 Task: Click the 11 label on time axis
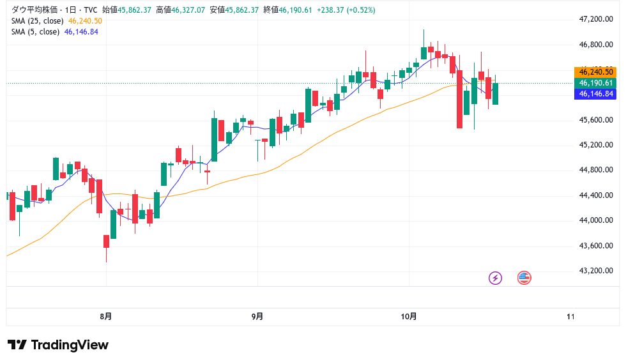[571, 316]
